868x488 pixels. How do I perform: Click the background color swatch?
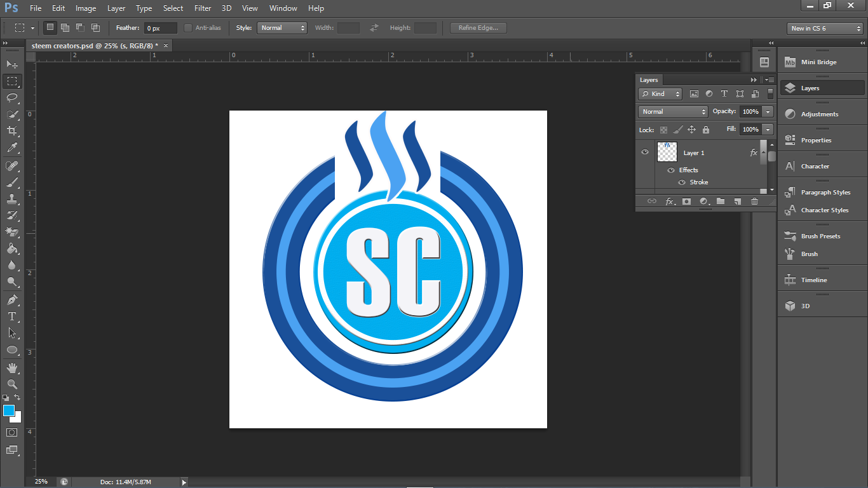point(17,419)
